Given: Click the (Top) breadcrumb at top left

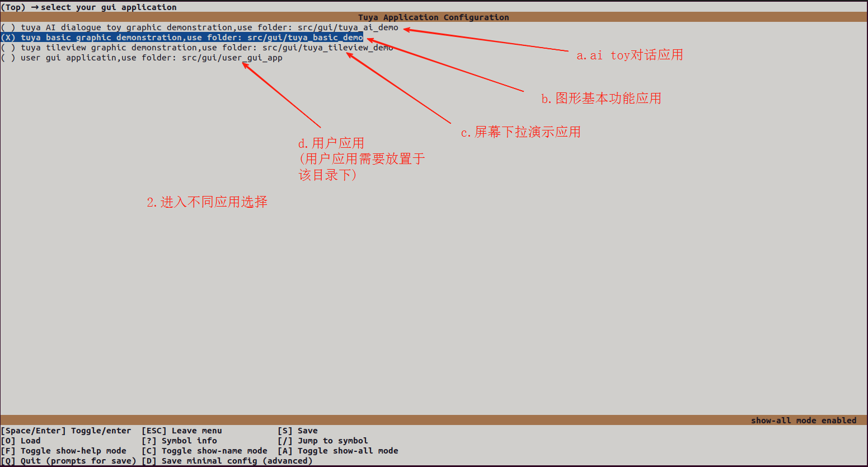Looking at the screenshot, I should (x=13, y=7).
